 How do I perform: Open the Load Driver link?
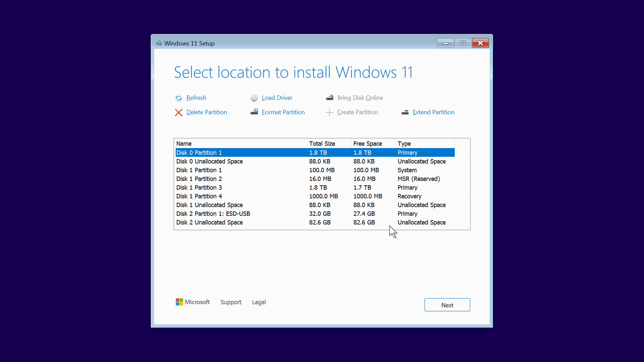click(x=277, y=98)
